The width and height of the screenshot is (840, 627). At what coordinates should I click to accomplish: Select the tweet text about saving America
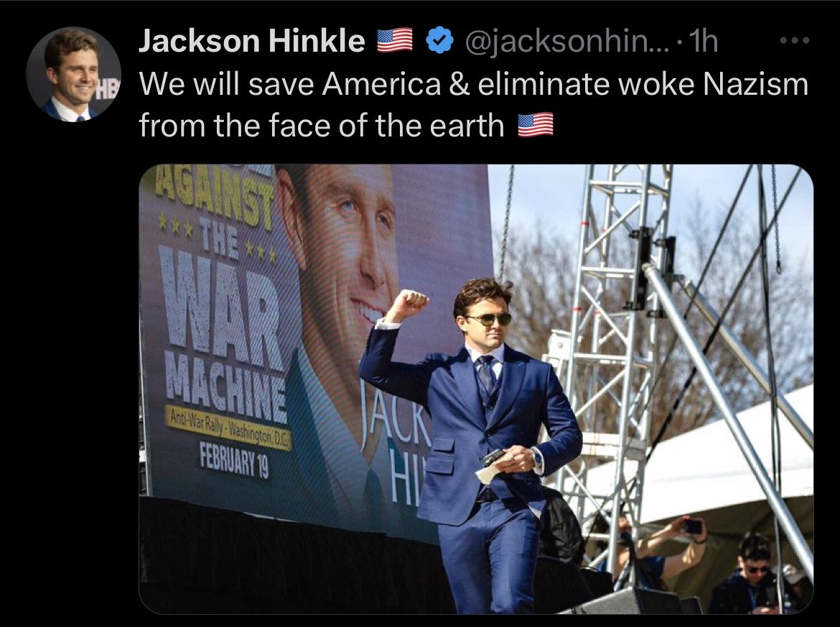[x=474, y=105]
